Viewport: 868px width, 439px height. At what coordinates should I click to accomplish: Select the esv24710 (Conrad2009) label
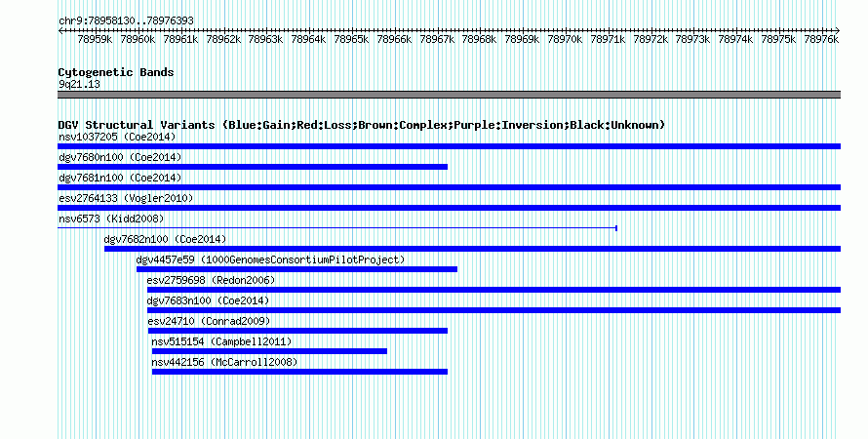pos(209,321)
